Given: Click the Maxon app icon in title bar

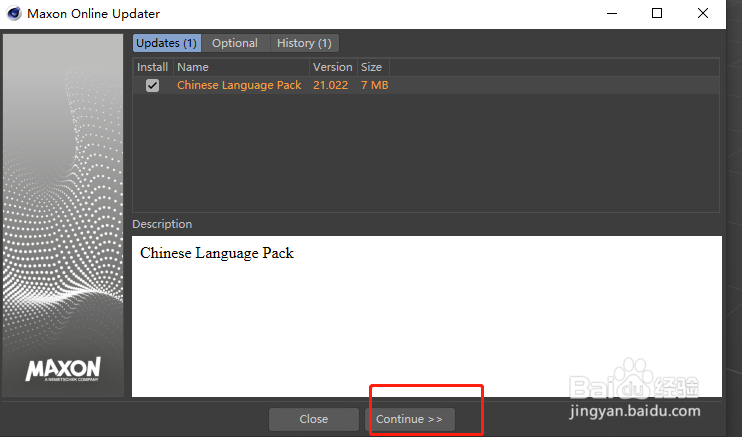Looking at the screenshot, I should (14, 13).
